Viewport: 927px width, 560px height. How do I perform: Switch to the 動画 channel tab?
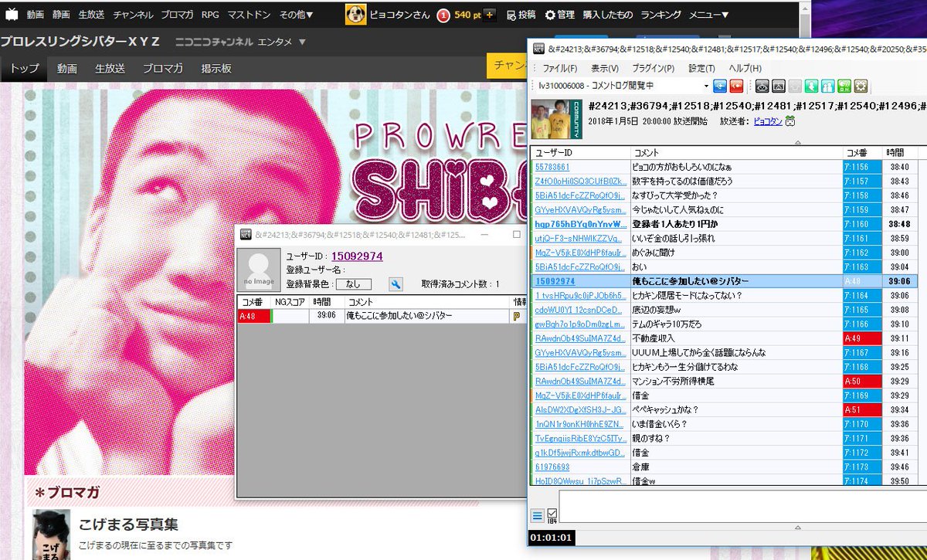click(67, 68)
